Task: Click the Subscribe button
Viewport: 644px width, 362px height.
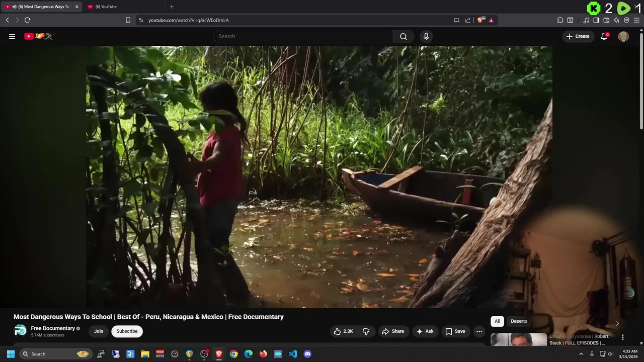Action: (127, 331)
